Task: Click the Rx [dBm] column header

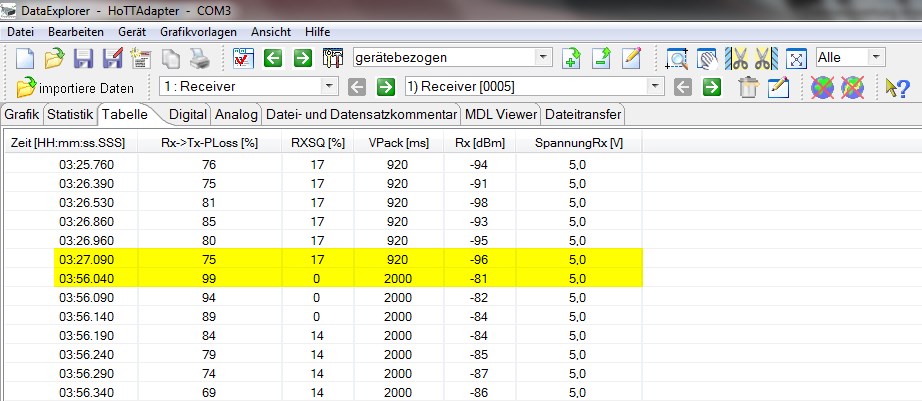Action: (479, 143)
